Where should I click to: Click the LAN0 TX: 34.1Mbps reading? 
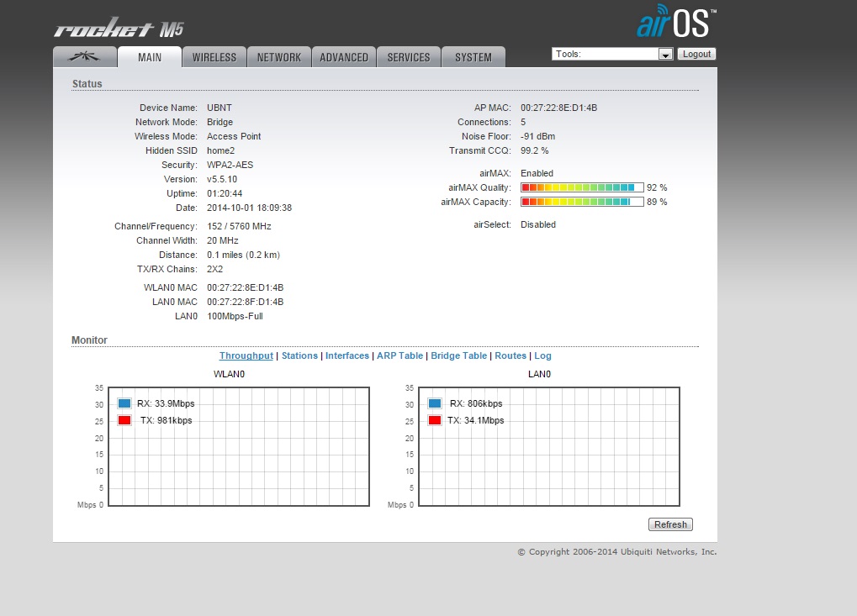pyautogui.click(x=475, y=420)
